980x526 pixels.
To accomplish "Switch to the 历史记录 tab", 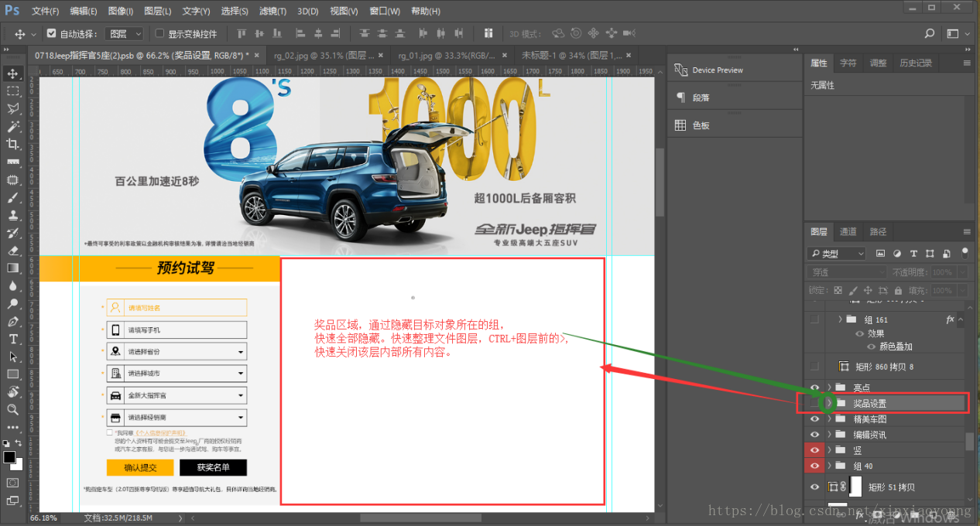I will coord(915,63).
